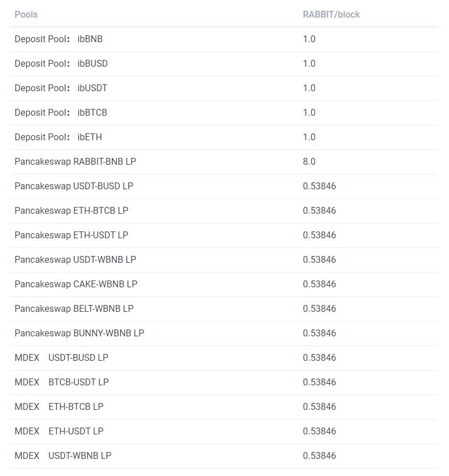The width and height of the screenshot is (449, 476).
Task: Select the Deposit Pool ibETH row
Action: pyautogui.click(x=224, y=137)
